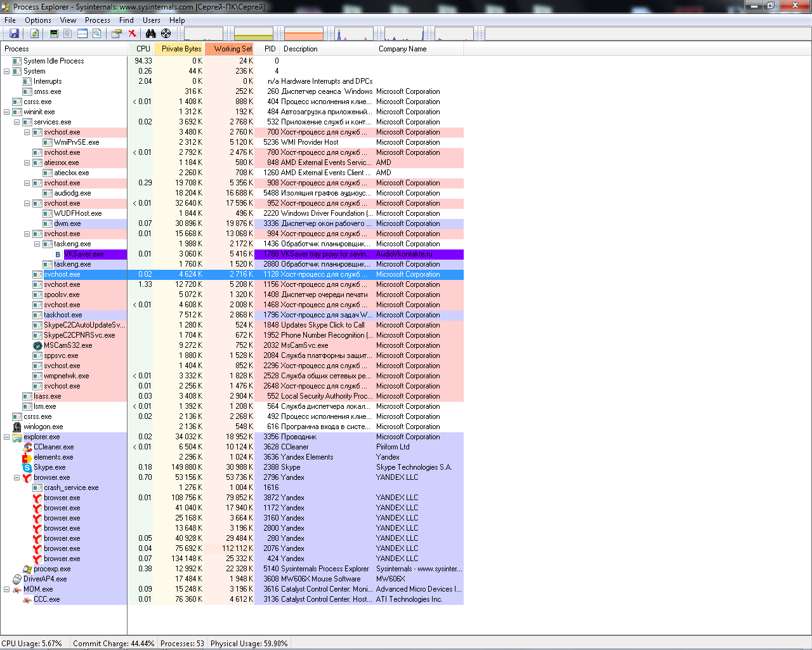Open the View menu
The image size is (812, 650).
(x=68, y=20)
